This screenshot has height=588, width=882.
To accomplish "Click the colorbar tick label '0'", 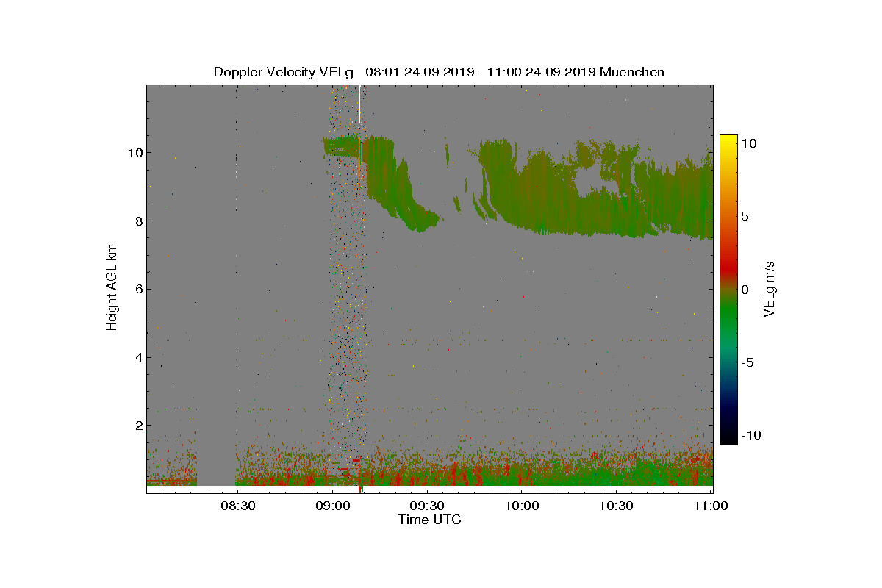I will pyautogui.click(x=744, y=289).
